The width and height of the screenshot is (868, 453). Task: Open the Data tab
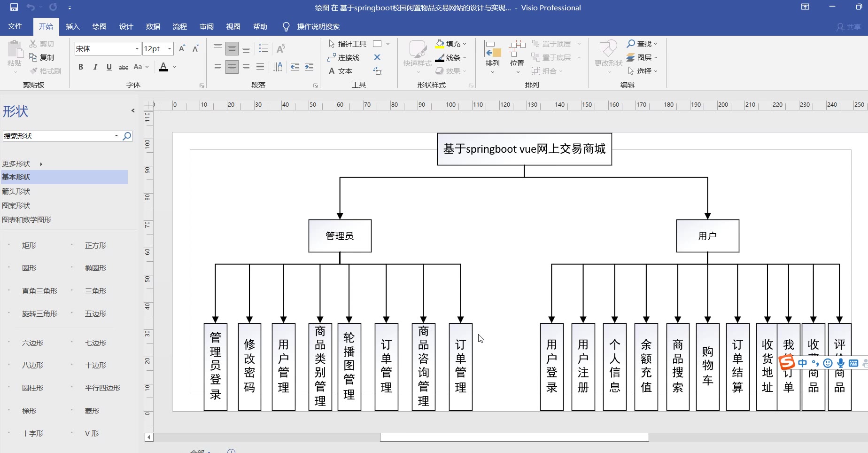(x=153, y=26)
